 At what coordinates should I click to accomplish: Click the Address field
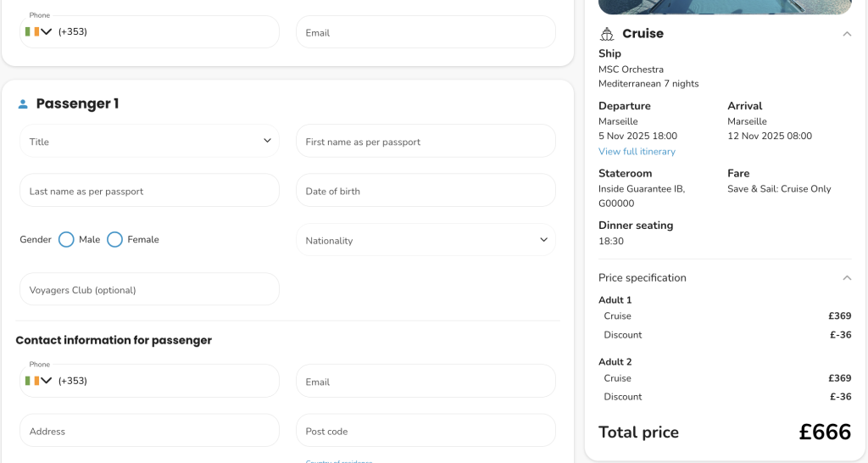[149, 430]
